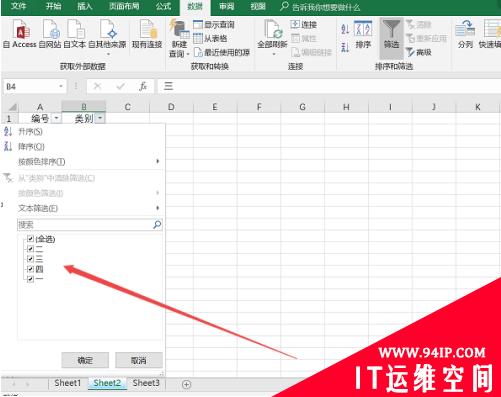Click the 确定 button in filter panel
This screenshot has width=501, height=397.
[x=85, y=360]
